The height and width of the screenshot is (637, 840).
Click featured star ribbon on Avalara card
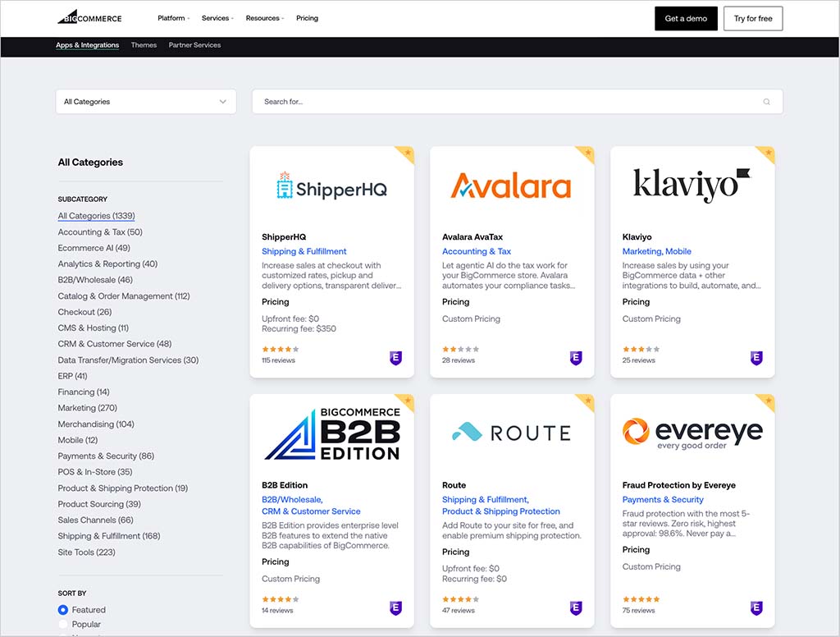(587, 154)
